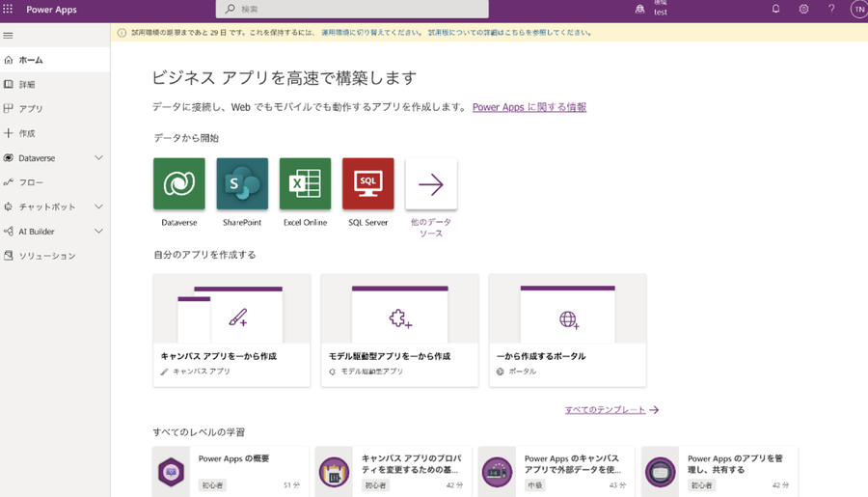Go to アプリ in the sidebar
868x497 pixels.
pos(31,109)
